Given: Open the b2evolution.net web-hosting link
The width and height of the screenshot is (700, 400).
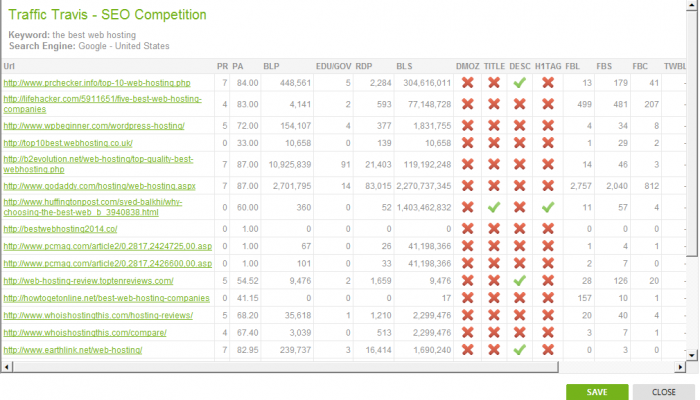Looking at the screenshot, I should click(98, 164).
